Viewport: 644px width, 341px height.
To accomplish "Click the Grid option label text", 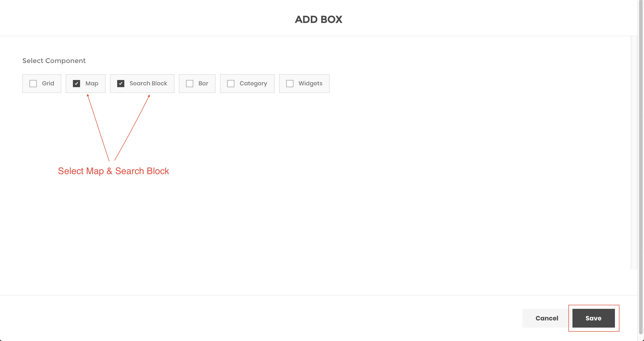I will tap(48, 83).
